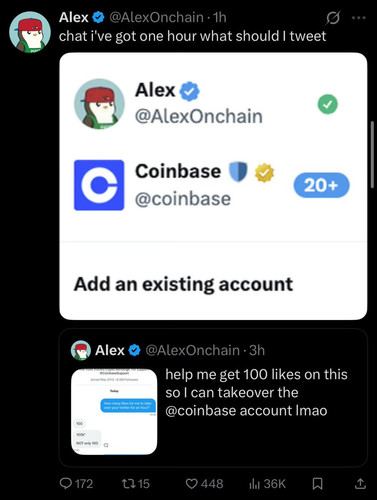Open the quoted tweet's chat screenshot thumbnail
377x500 pixels.
pyautogui.click(x=114, y=412)
